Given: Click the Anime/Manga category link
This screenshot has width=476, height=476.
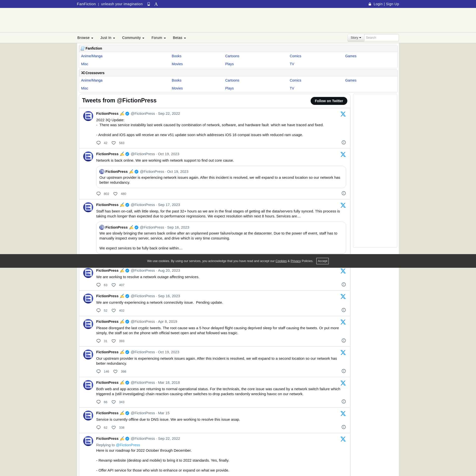Looking at the screenshot, I should [x=92, y=56].
